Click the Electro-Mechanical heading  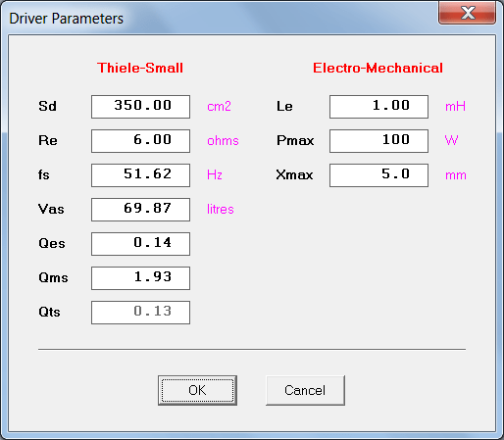378,68
